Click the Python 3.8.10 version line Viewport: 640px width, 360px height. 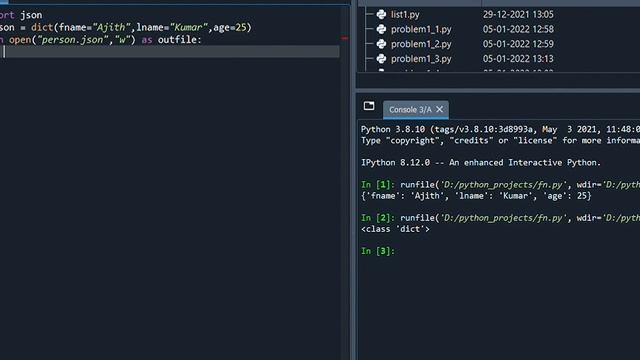click(x=500, y=129)
